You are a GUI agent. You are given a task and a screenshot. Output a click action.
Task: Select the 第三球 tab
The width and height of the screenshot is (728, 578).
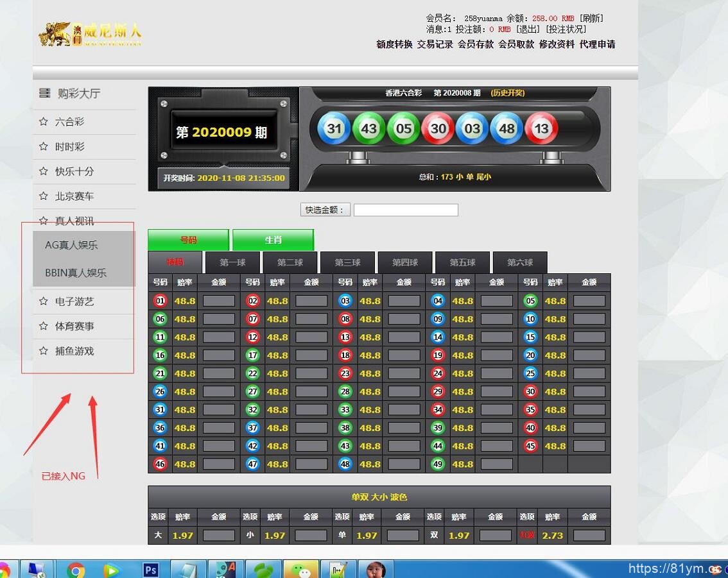coord(347,262)
